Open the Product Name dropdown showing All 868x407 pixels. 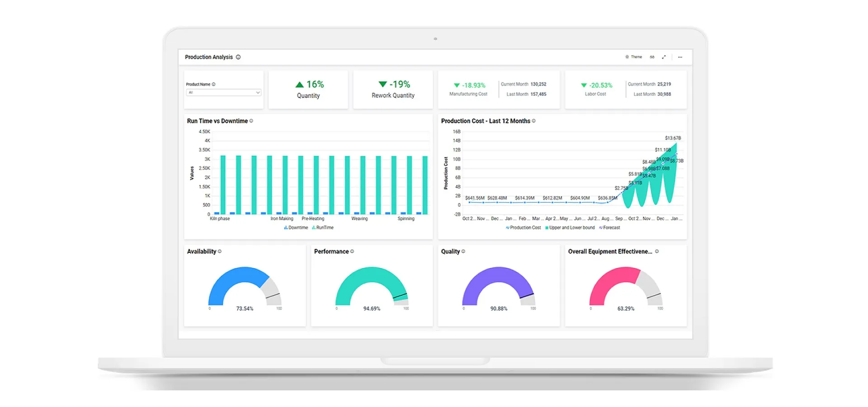223,92
